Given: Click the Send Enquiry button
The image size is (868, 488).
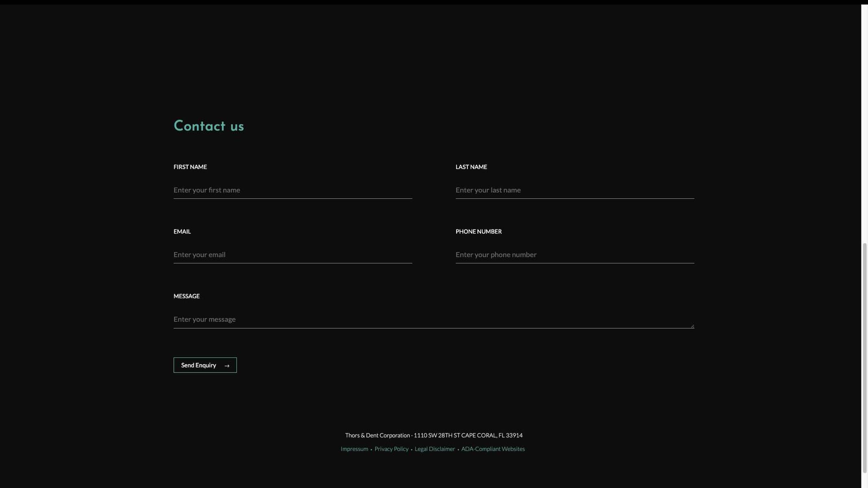Looking at the screenshot, I should [205, 365].
